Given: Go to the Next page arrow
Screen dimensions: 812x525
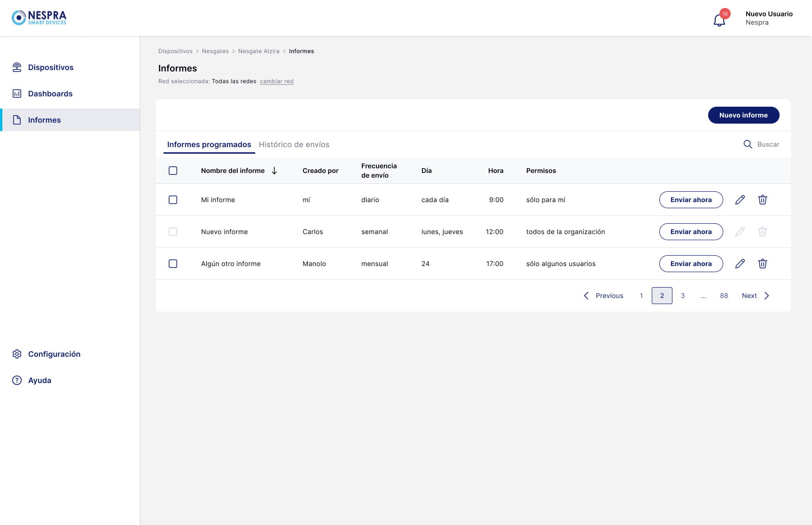Looking at the screenshot, I should 766,296.
